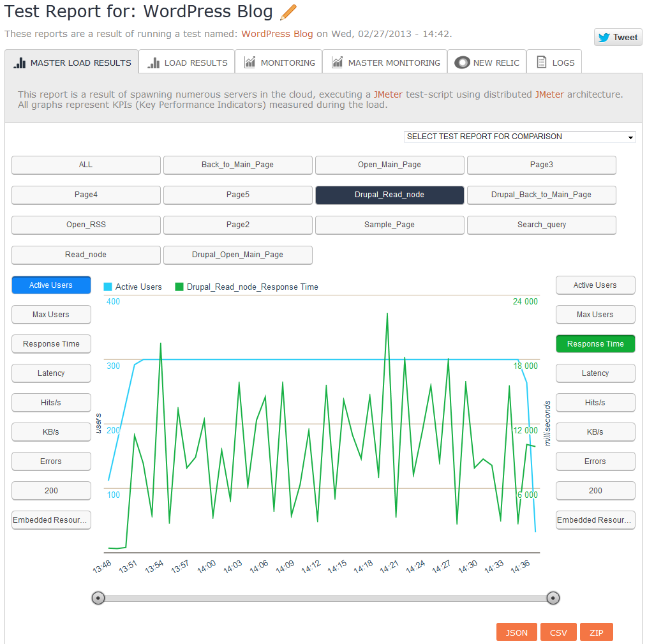This screenshot has width=647, height=644.
Task: Click the Twitter bird icon on Tweet
Action: click(604, 38)
